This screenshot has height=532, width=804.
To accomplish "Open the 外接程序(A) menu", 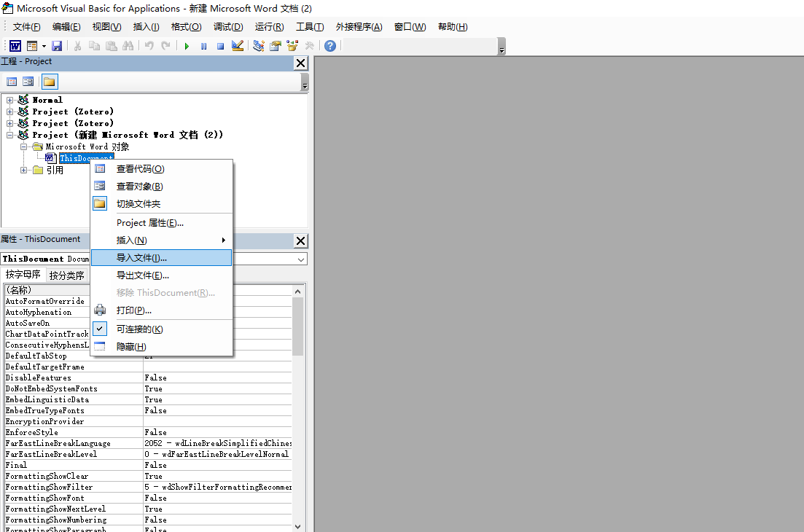I will tap(359, 27).
